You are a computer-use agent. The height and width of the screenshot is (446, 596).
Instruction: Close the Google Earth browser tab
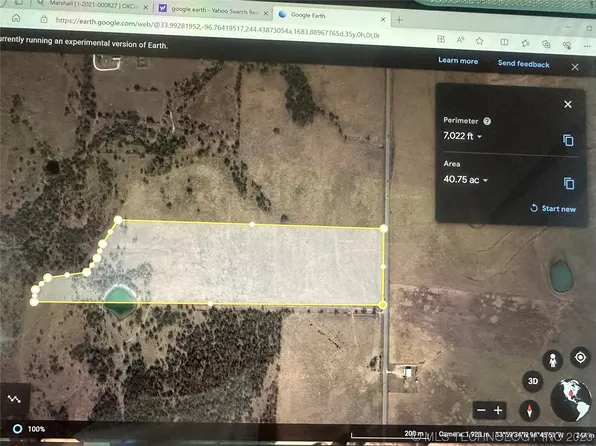pyautogui.click(x=383, y=19)
